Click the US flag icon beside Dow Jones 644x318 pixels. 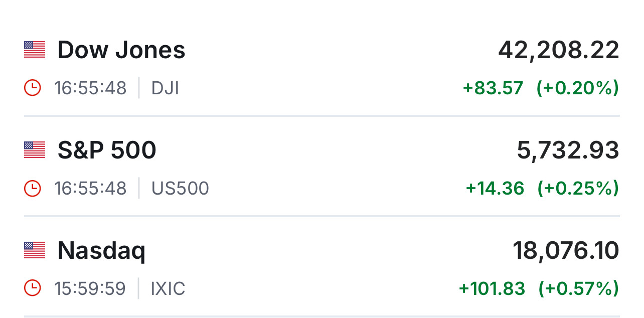pyautogui.click(x=35, y=50)
